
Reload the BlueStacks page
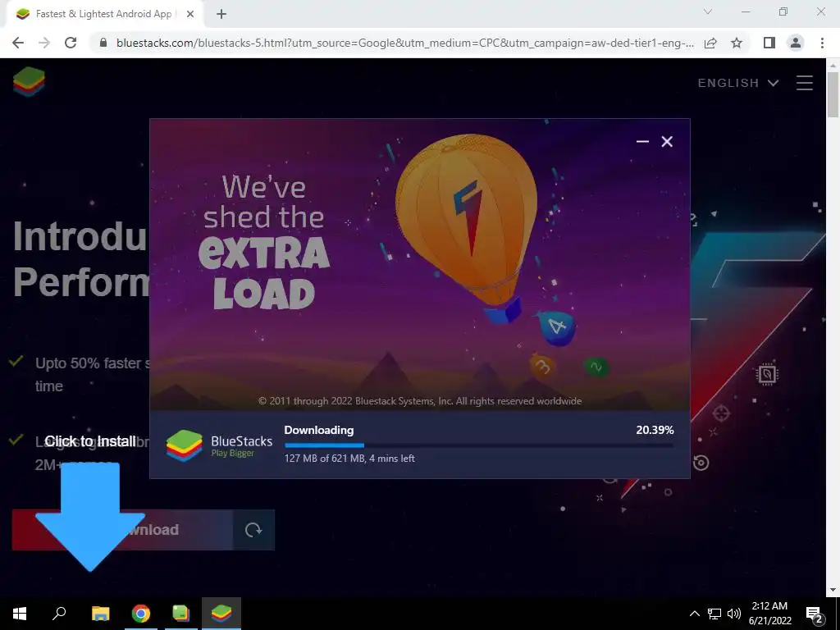point(71,43)
